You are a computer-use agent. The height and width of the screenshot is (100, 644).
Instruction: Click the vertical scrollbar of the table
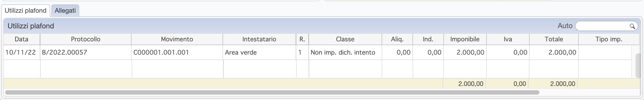point(638,66)
